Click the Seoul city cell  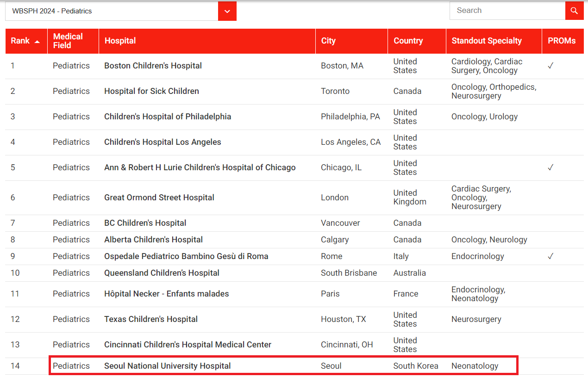(331, 366)
